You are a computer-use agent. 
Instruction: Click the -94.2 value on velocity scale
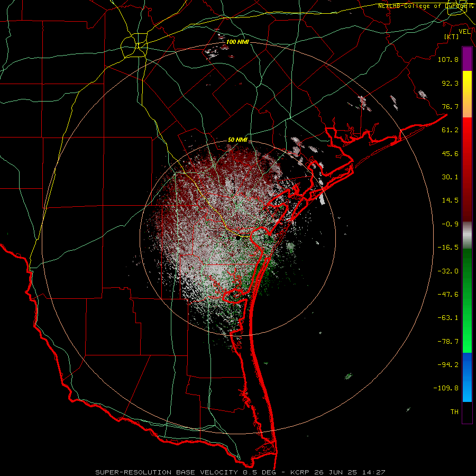click(x=448, y=365)
